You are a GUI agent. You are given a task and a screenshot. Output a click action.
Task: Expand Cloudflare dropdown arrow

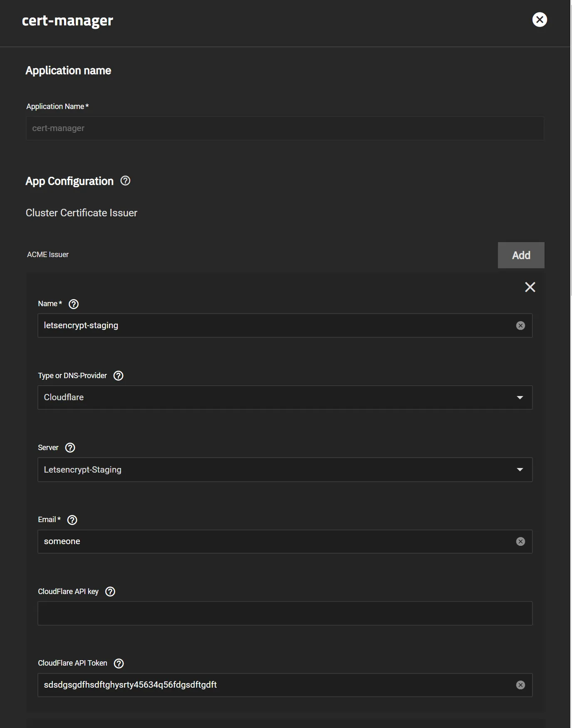(x=520, y=398)
